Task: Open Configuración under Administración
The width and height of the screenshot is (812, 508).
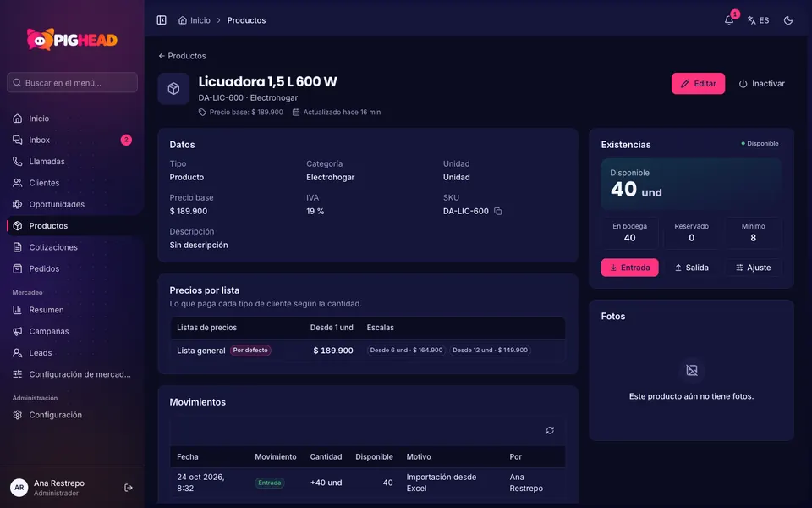Action: click(72, 415)
